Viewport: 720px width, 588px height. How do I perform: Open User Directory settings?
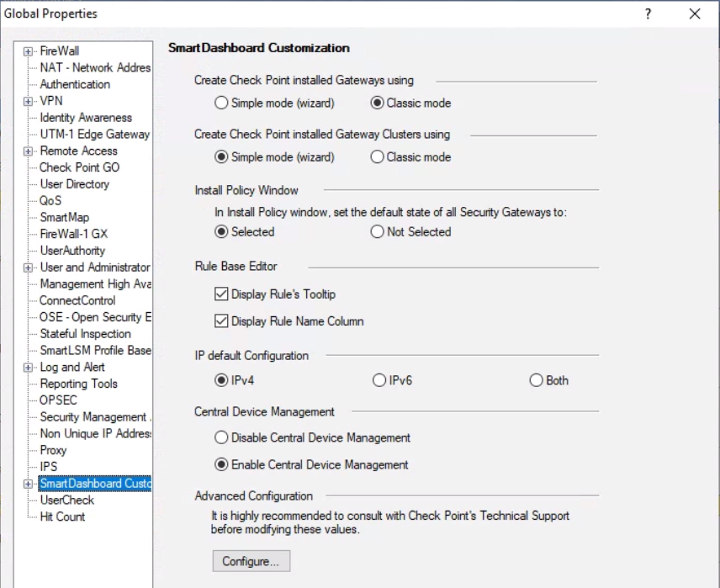coord(74,183)
